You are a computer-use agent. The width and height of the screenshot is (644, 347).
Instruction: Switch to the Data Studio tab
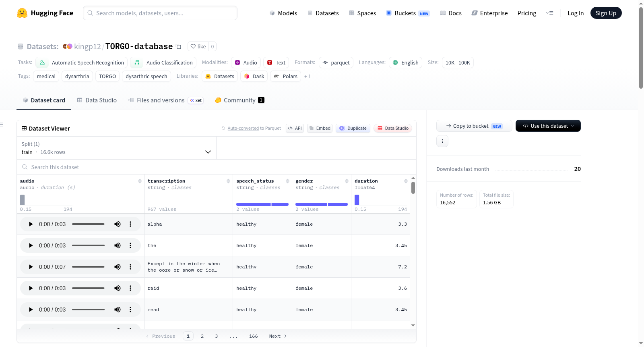coord(97,100)
